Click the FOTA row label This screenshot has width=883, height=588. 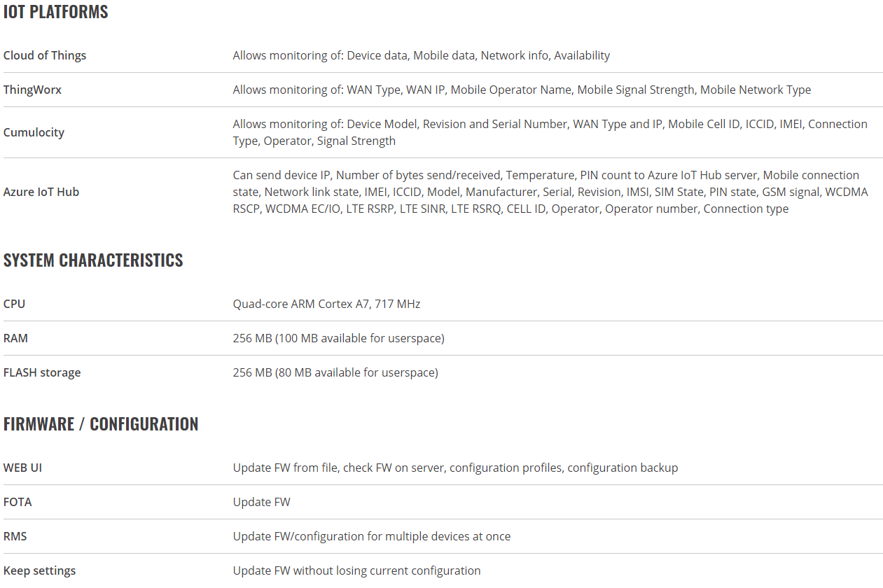coord(18,502)
